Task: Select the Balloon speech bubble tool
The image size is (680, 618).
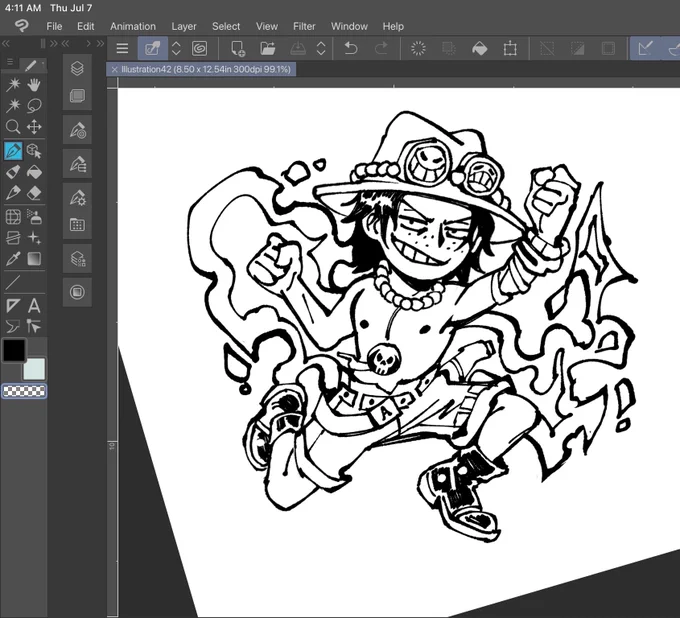Action: [13, 326]
